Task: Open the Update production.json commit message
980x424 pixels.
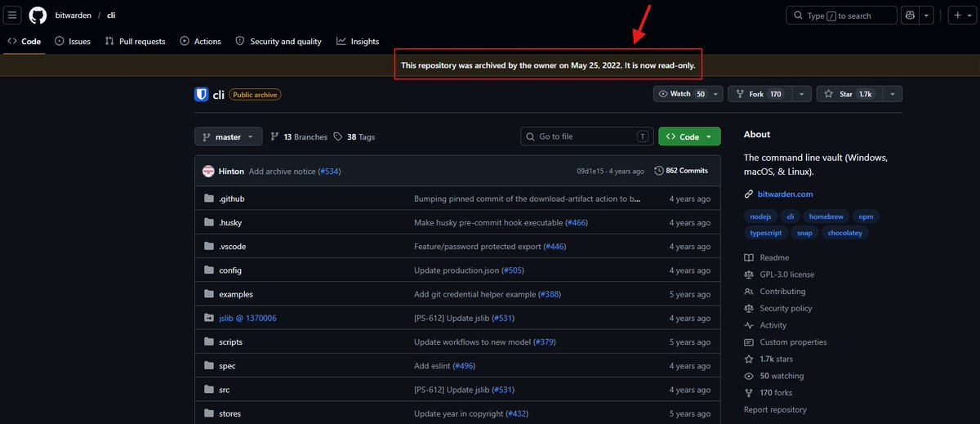Action: coord(456,270)
